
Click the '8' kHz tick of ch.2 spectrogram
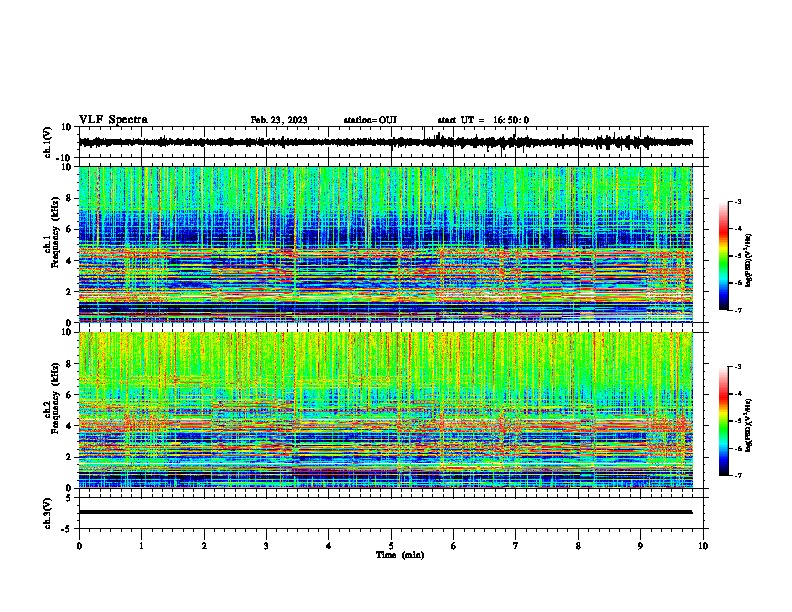pyautogui.click(x=69, y=364)
